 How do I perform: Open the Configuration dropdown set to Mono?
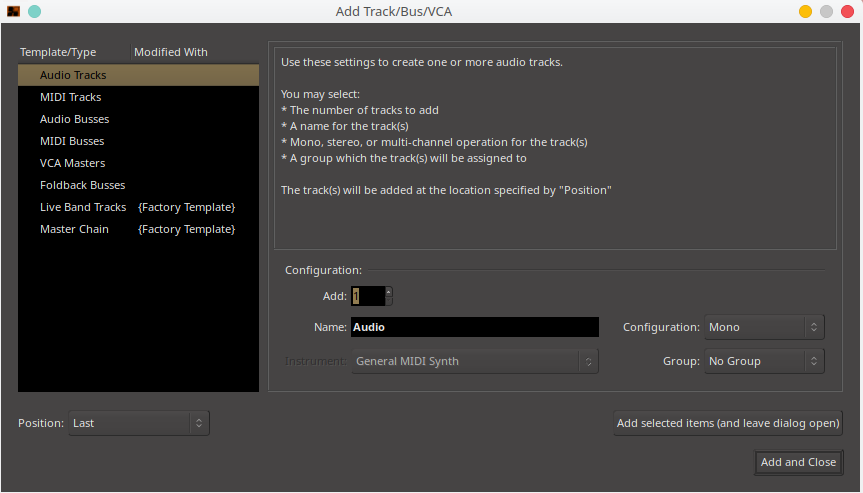click(764, 327)
